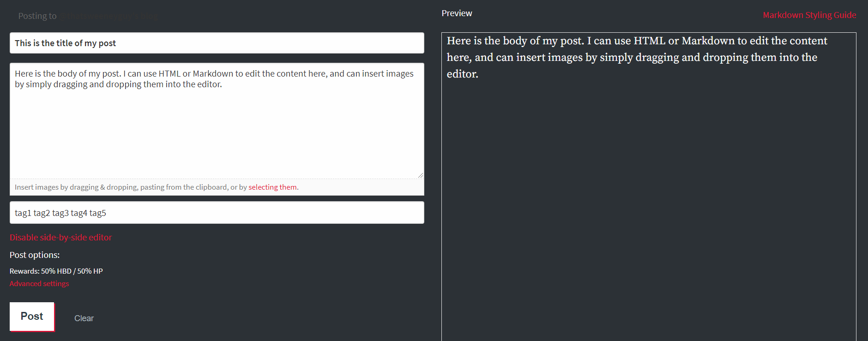868x341 pixels.
Task: Click the insert images hint text bar
Action: (217, 187)
